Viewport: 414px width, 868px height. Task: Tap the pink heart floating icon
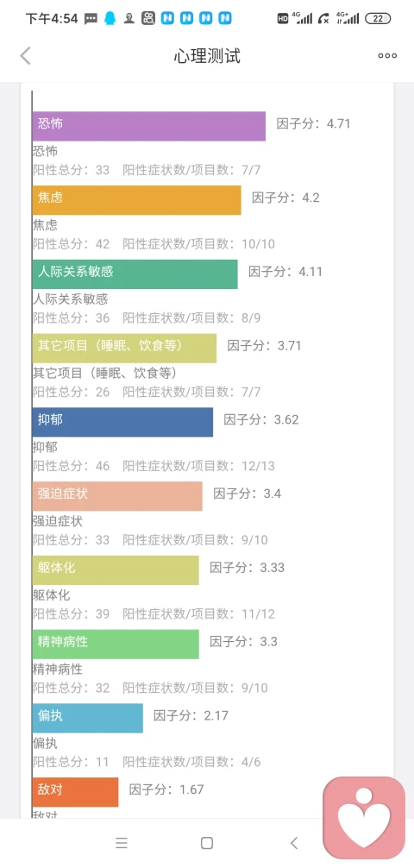point(364,818)
